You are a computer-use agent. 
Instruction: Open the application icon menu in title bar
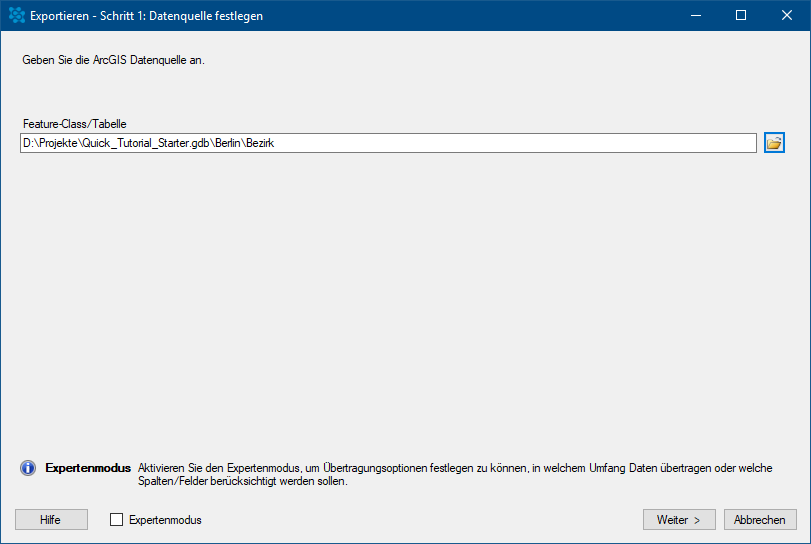tap(17, 15)
